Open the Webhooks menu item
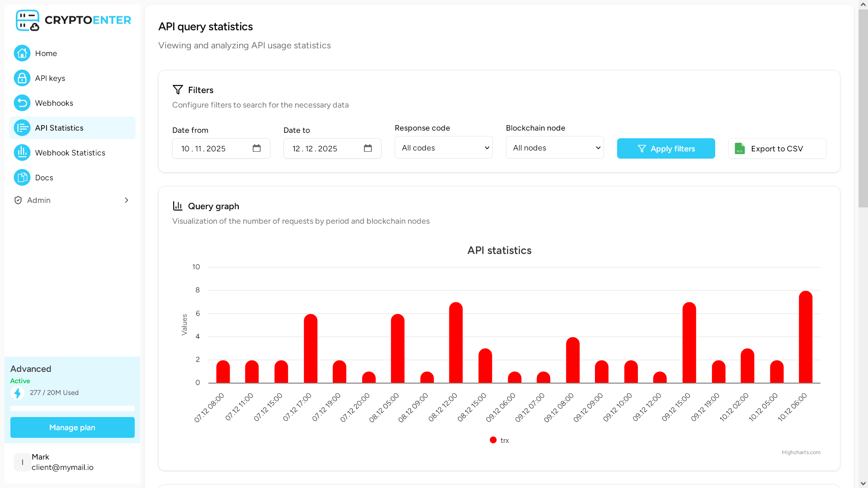 point(54,103)
